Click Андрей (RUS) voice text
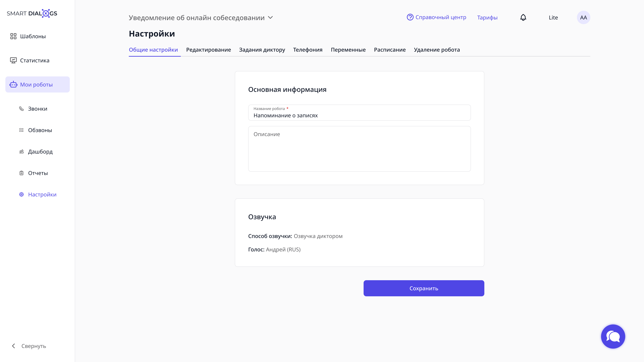The image size is (644, 362). tap(283, 250)
